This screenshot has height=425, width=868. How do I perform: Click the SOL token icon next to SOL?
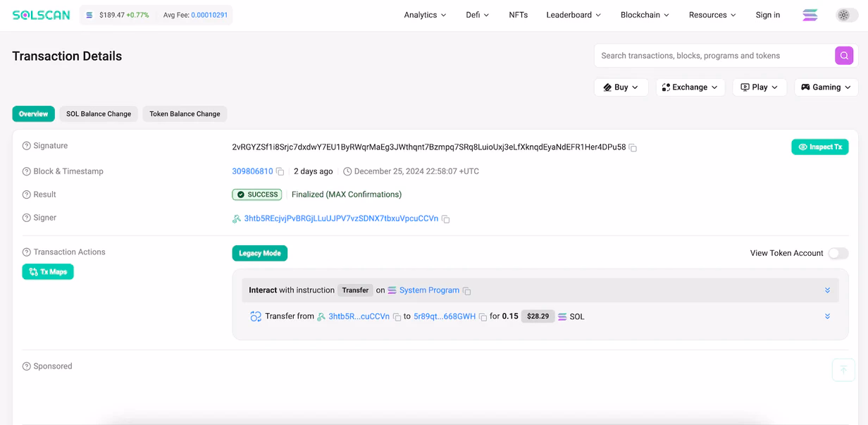(x=562, y=317)
